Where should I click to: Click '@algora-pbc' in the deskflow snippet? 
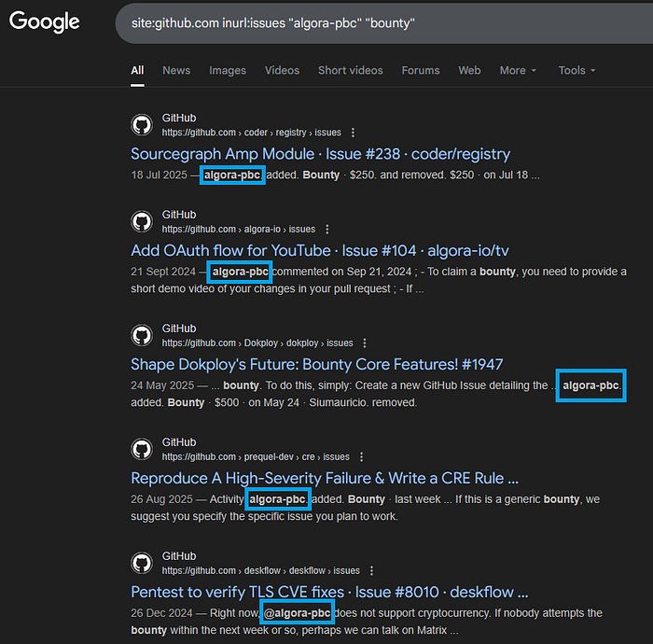(298, 613)
